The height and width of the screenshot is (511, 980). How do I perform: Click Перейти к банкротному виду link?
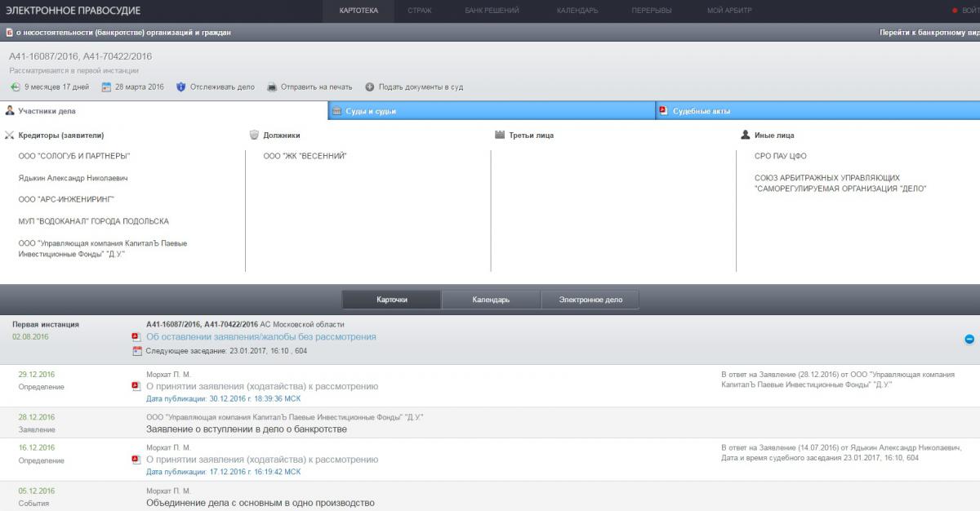point(929,33)
